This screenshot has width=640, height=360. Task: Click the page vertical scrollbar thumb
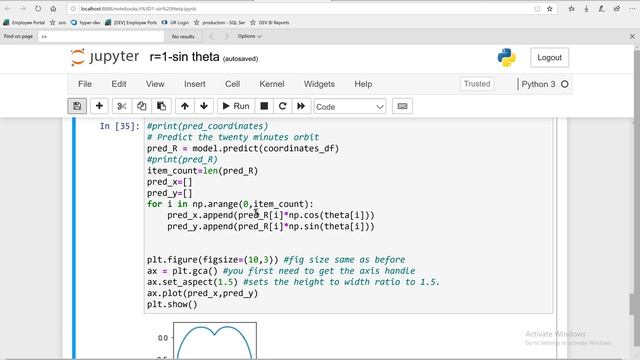pos(633,304)
